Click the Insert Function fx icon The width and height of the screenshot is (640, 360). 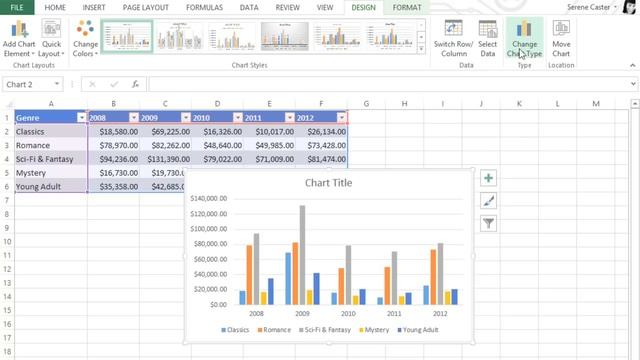[x=135, y=84]
